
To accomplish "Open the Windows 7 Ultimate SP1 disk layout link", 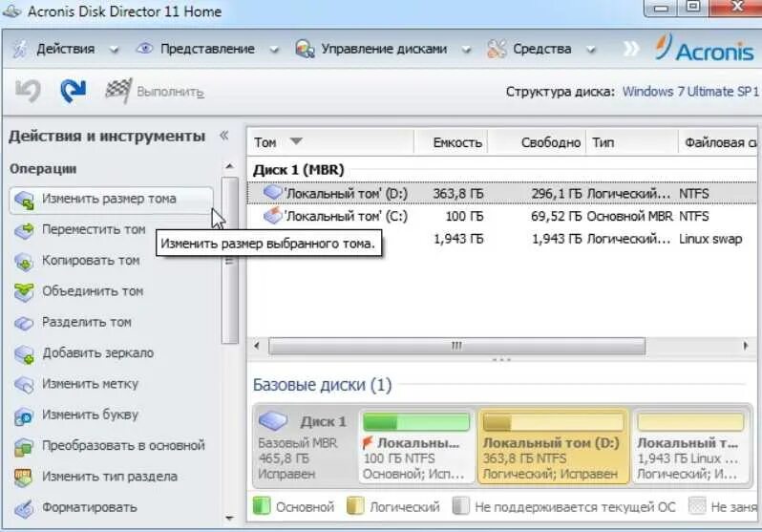I will 690,92.
